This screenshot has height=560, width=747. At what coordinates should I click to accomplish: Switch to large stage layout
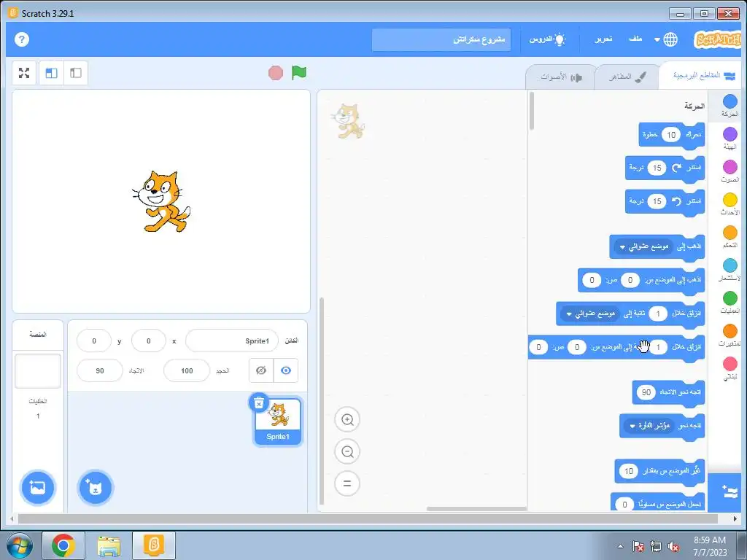[x=52, y=73]
